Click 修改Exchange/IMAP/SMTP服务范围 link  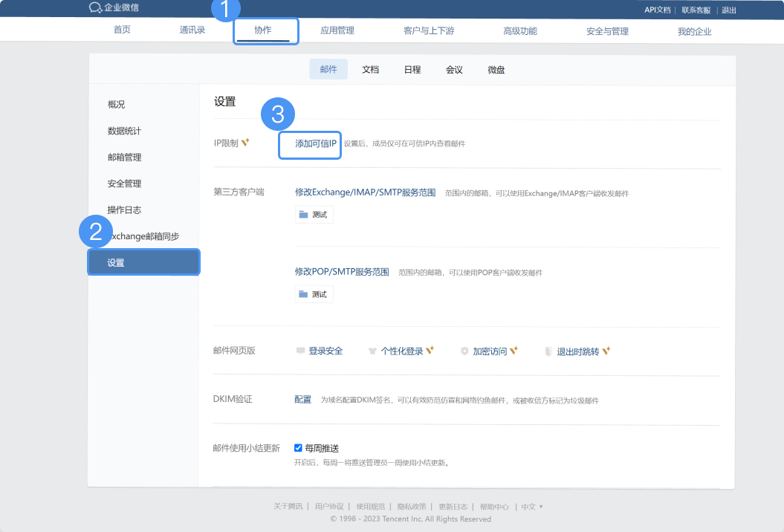[x=365, y=193]
